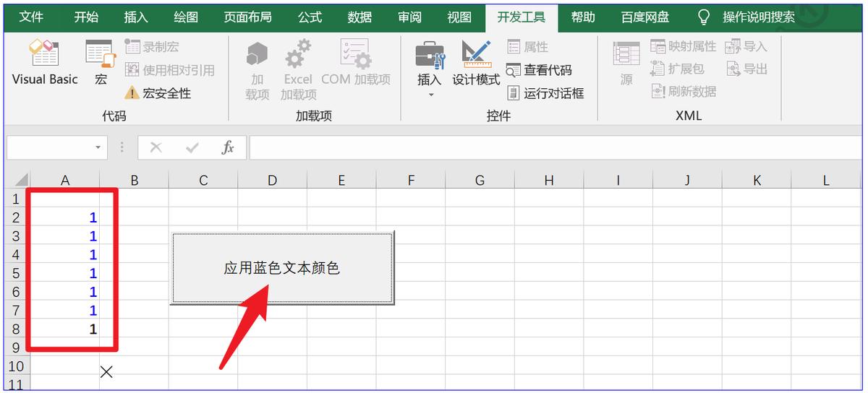868x393 pixels.
Task: Click 刷新数据 refresh data
Action: 684,92
